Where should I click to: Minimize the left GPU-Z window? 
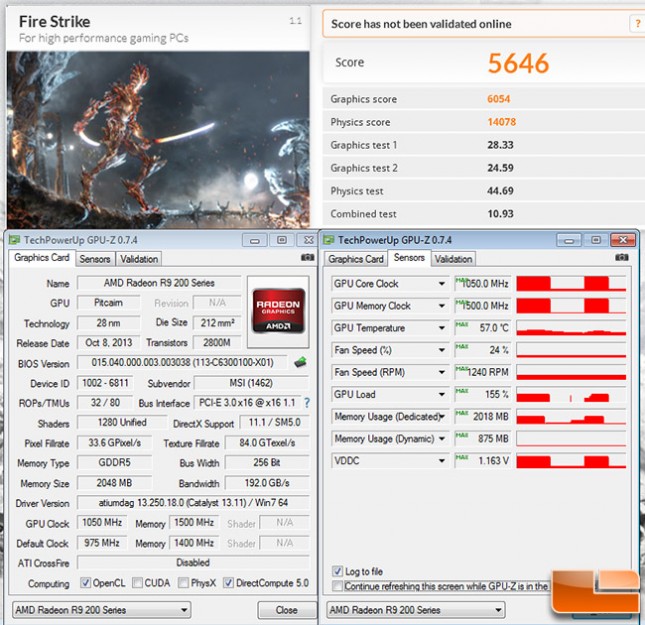tap(255, 240)
